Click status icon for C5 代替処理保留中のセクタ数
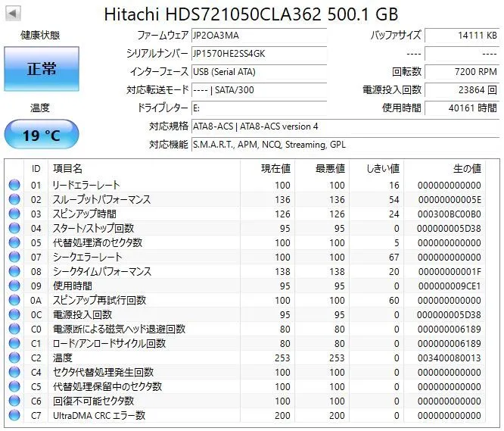Viewport: 504px width, 431px height. [14, 386]
